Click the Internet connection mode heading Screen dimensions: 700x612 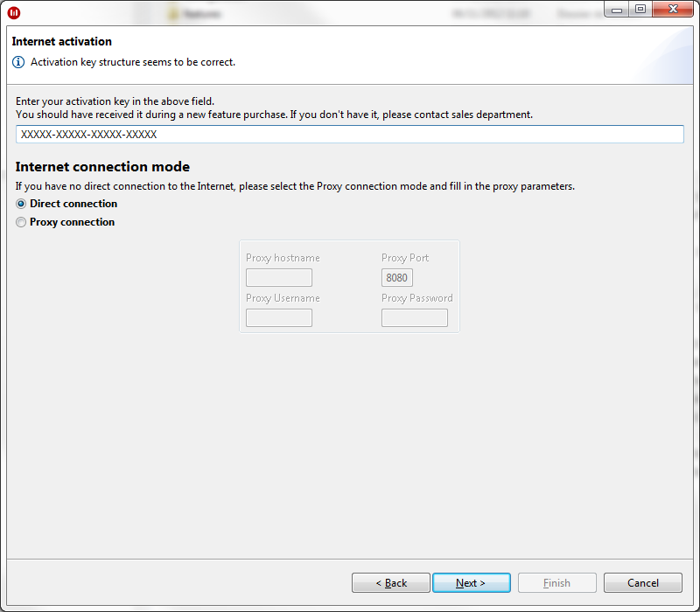click(x=102, y=167)
